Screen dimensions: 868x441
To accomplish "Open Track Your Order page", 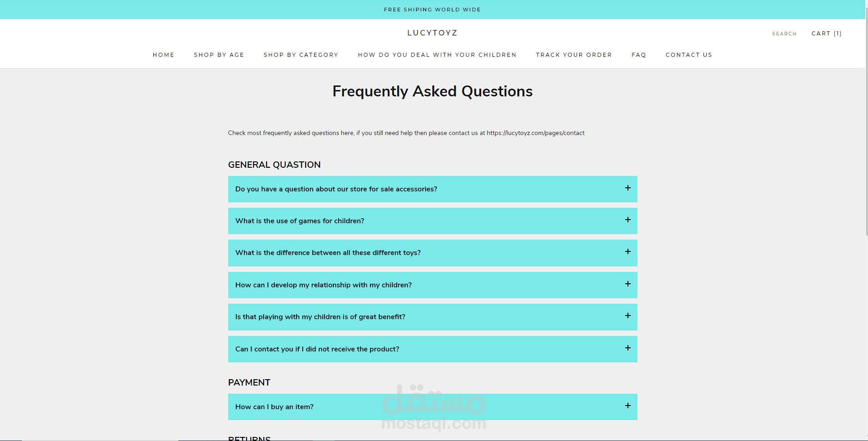I will pos(573,55).
